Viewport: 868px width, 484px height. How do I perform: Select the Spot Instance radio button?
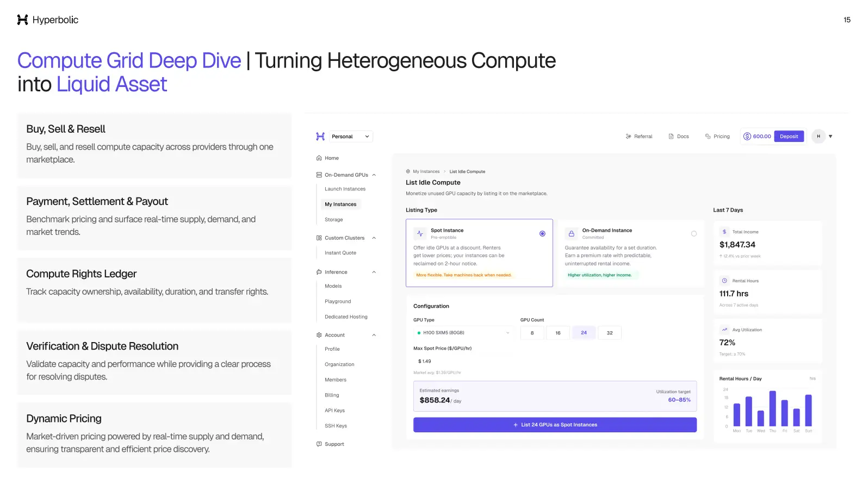click(542, 234)
